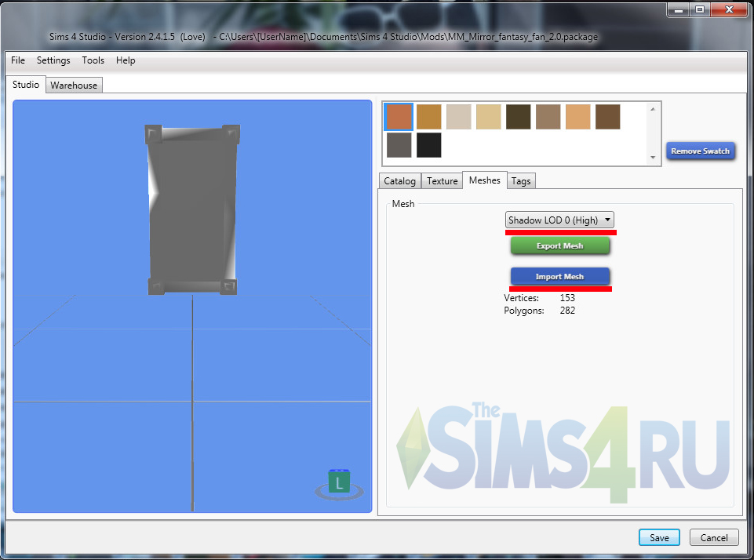The image size is (754, 560).
Task: Click the blue Import Mesh button
Action: [559, 277]
